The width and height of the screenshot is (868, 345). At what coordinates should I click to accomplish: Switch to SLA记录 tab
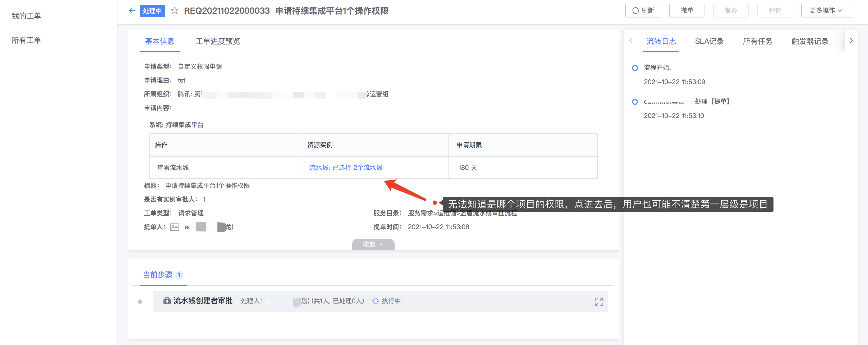[x=709, y=41]
